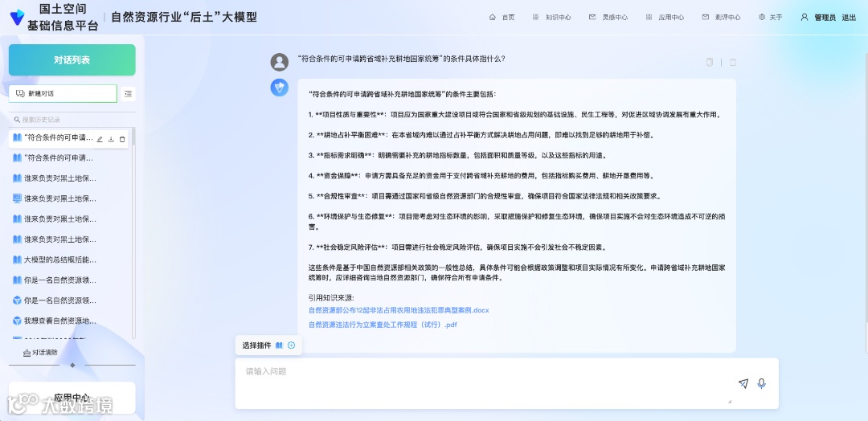
Task: Open 知识中心 in the top navigation
Action: pyautogui.click(x=551, y=17)
